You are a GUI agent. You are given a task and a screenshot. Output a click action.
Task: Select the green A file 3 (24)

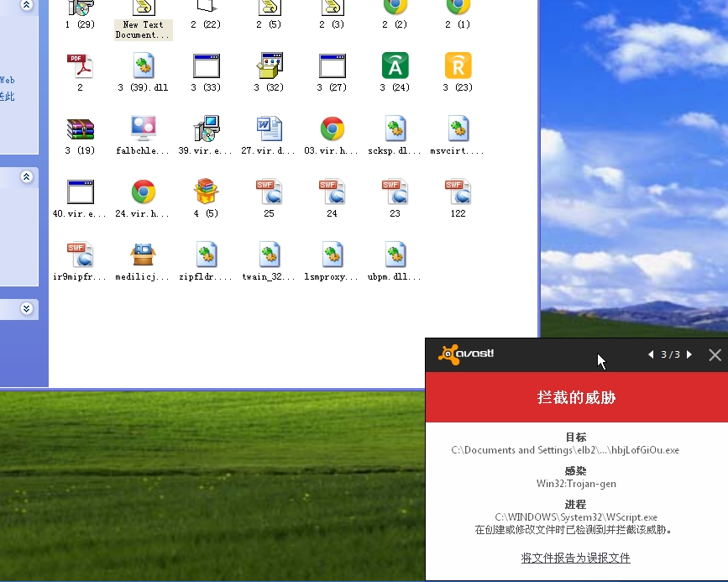(x=395, y=66)
